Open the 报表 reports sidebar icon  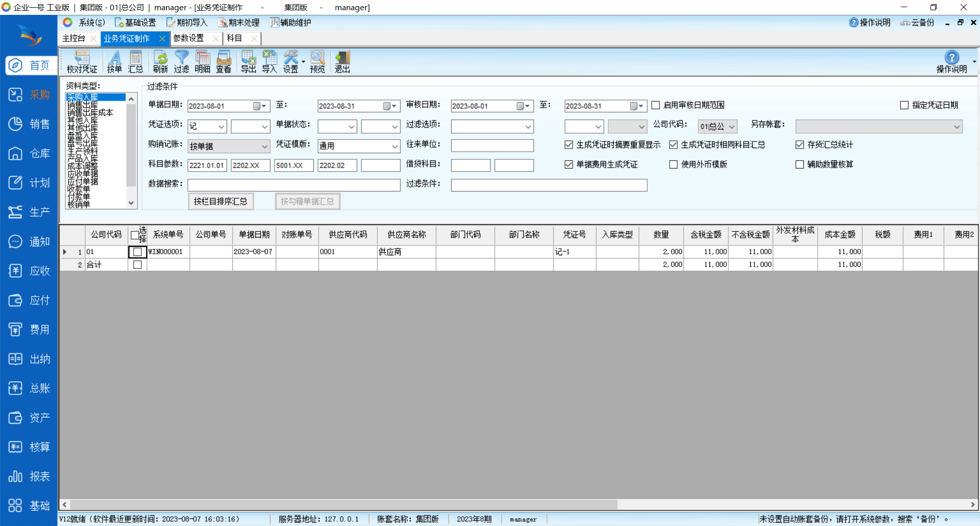[x=29, y=476]
